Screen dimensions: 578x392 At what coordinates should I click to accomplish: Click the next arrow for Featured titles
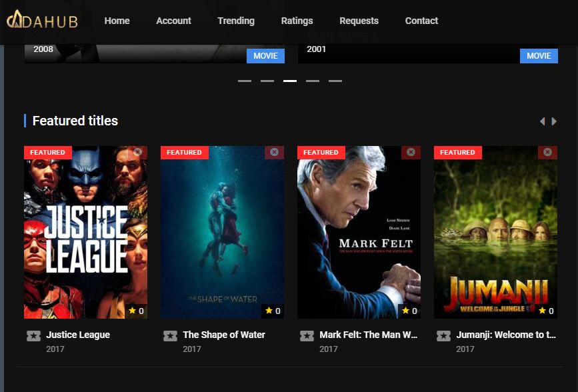click(x=554, y=121)
